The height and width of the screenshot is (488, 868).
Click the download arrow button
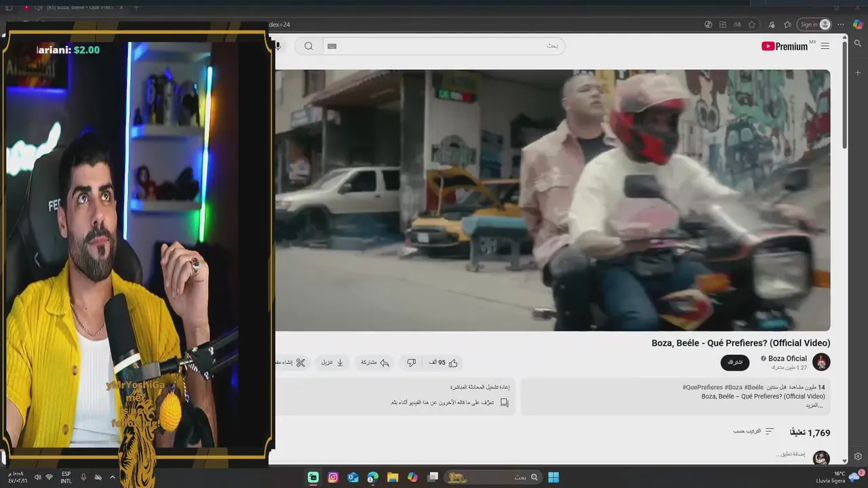click(x=332, y=363)
